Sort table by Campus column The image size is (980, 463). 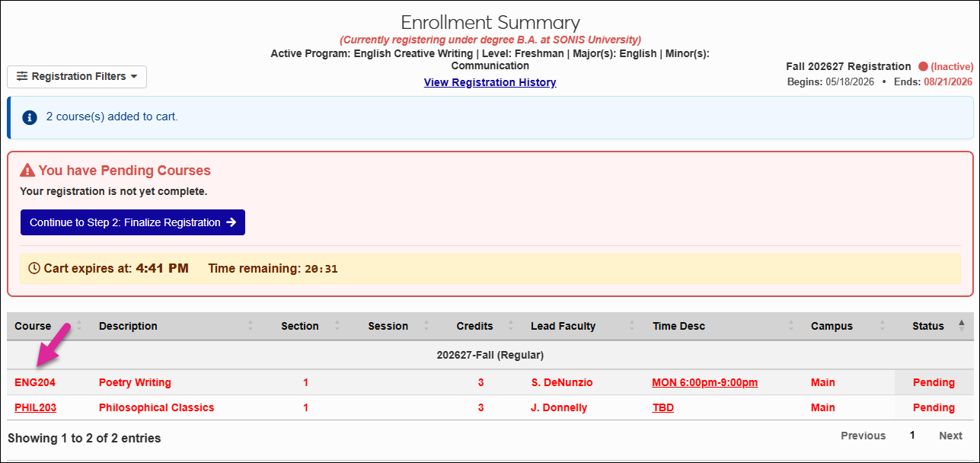click(x=848, y=326)
